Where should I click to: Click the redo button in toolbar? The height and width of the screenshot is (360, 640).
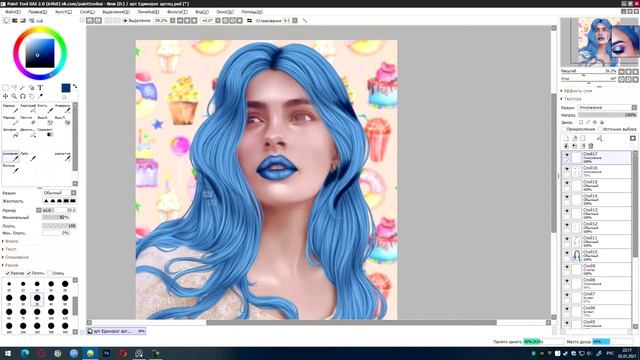coord(98,20)
